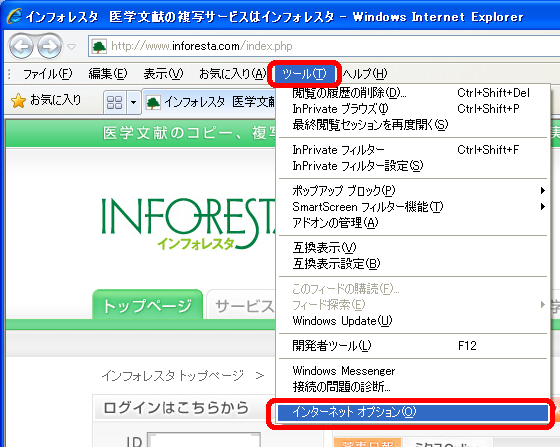Open 互換表示設定(B) menu item
Viewport: 560px width, 447px height.
click(413, 264)
